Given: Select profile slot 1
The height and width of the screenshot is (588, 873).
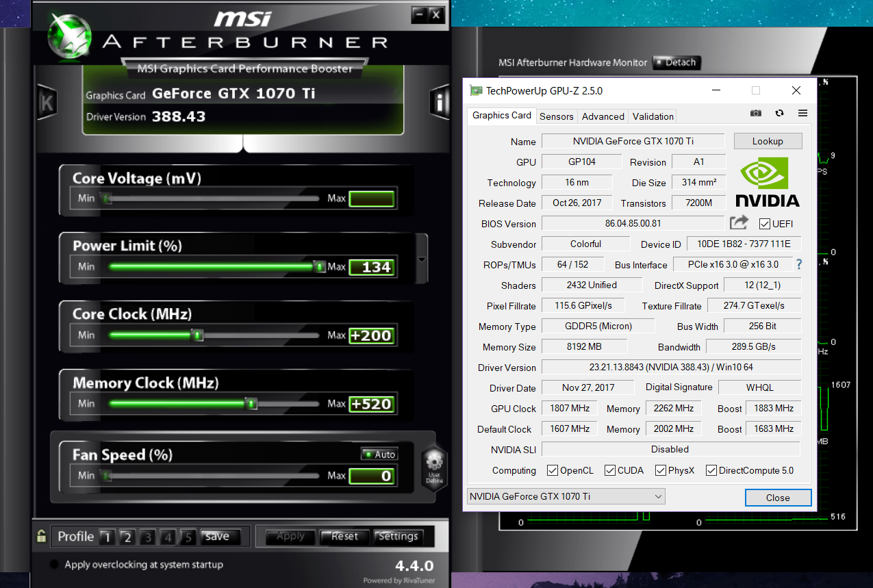Looking at the screenshot, I should pos(107,537).
